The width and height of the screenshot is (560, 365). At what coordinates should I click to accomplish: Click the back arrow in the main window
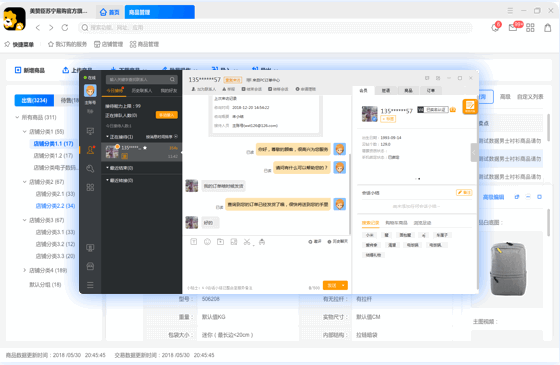[x=38, y=28]
